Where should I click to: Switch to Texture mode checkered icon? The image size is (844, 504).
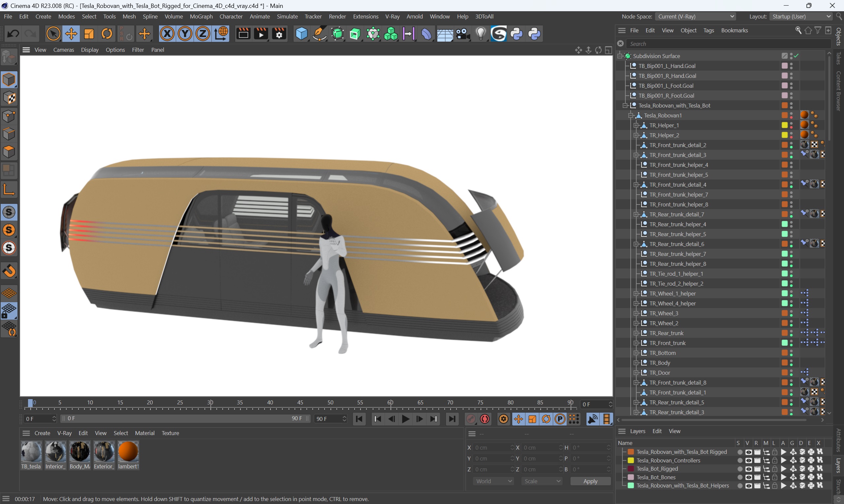point(9,98)
